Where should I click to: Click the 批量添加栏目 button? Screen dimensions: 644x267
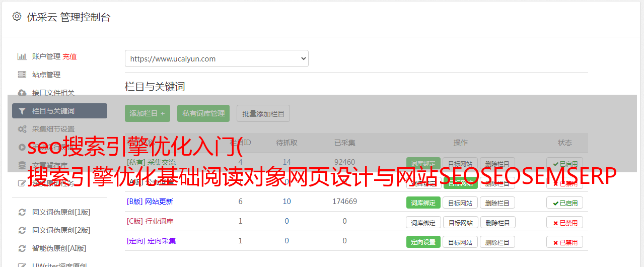(x=263, y=113)
